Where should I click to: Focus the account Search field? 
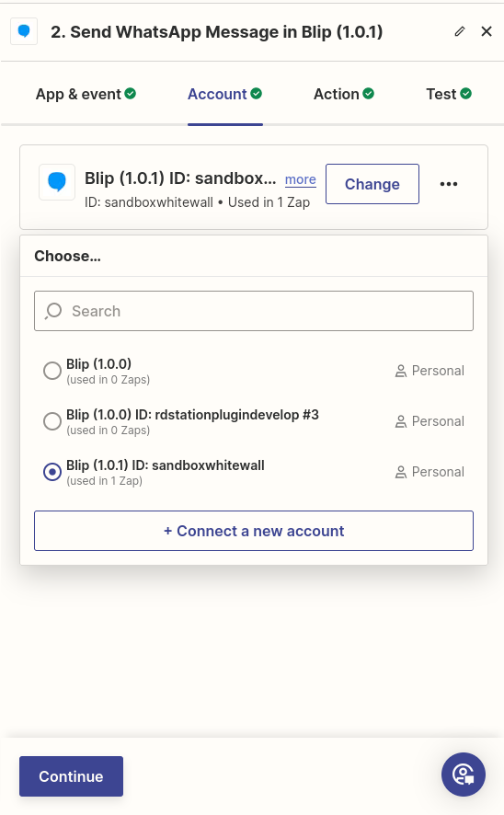[x=254, y=311]
